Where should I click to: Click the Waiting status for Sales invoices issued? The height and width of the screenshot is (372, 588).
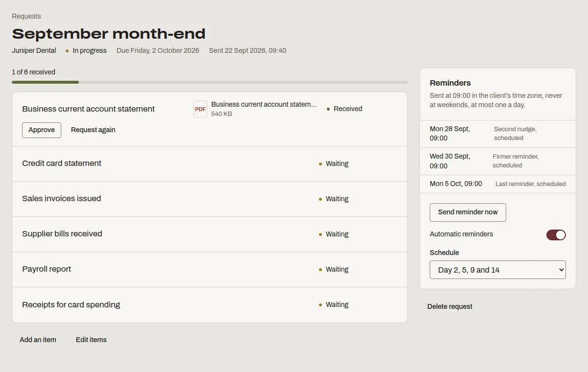(x=334, y=199)
